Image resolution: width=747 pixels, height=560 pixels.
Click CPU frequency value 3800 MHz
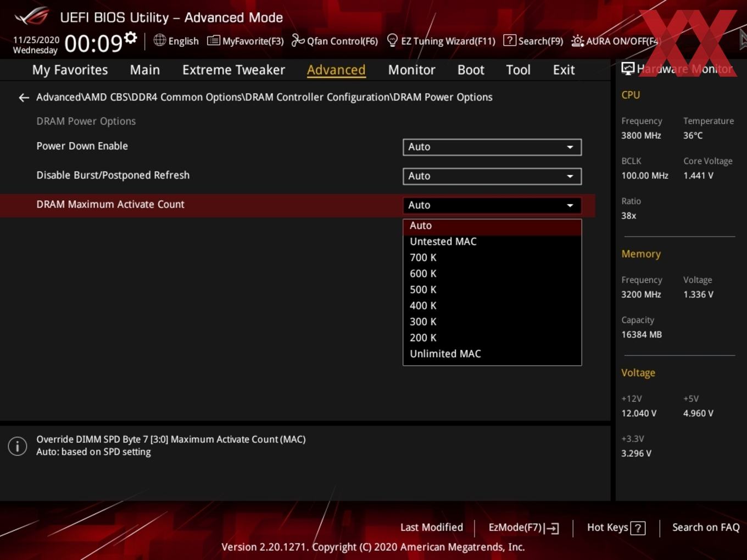coord(641,136)
